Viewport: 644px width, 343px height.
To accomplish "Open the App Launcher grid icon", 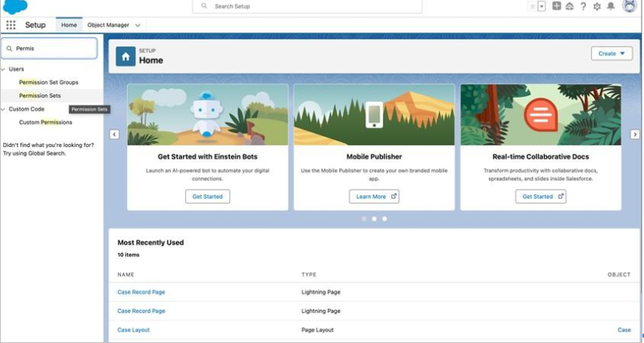I will (x=11, y=25).
